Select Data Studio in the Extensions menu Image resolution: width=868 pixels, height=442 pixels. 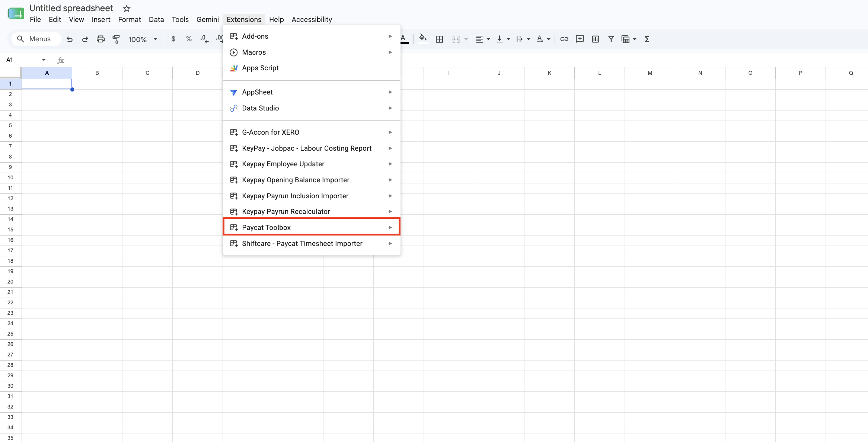[312, 108]
